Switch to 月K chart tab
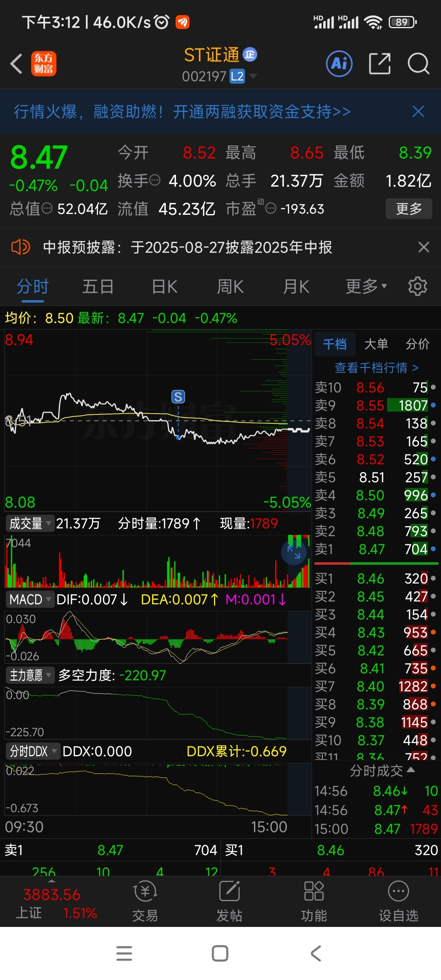Viewport: 441px width, 980px height. [x=296, y=286]
